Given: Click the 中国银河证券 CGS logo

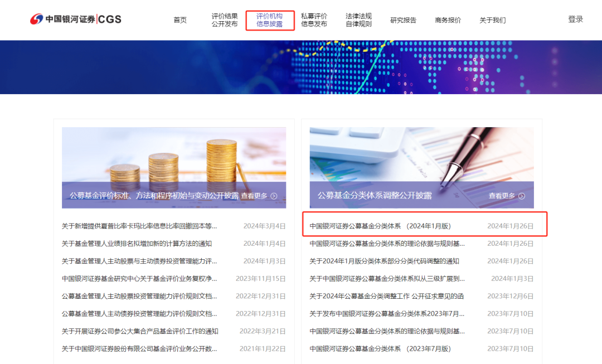Looking at the screenshot, I should click(x=75, y=18).
